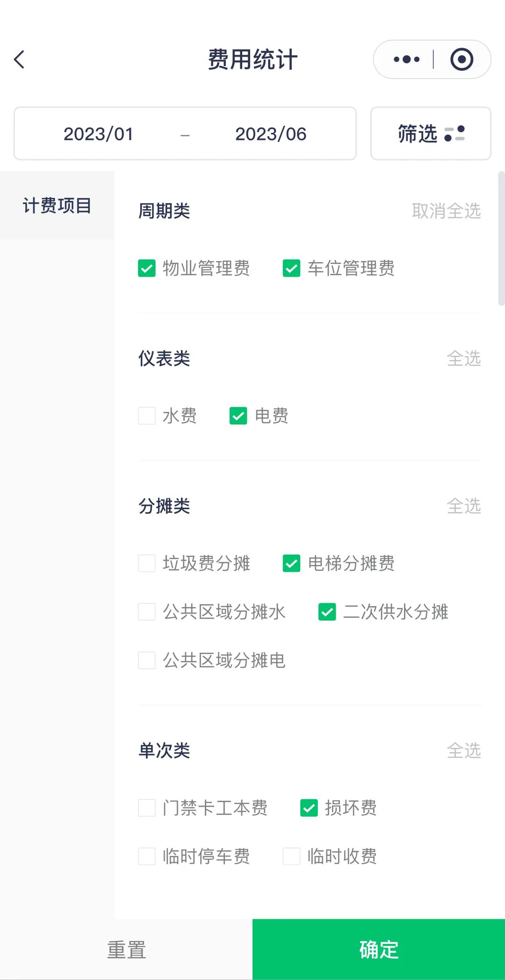Disable the 电费 checkbox
The width and height of the screenshot is (505, 980).
(x=238, y=416)
